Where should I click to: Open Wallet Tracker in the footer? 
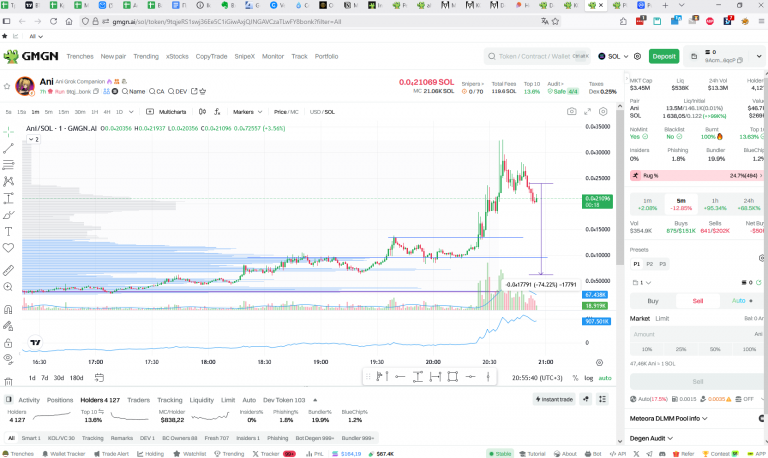click(x=64, y=454)
